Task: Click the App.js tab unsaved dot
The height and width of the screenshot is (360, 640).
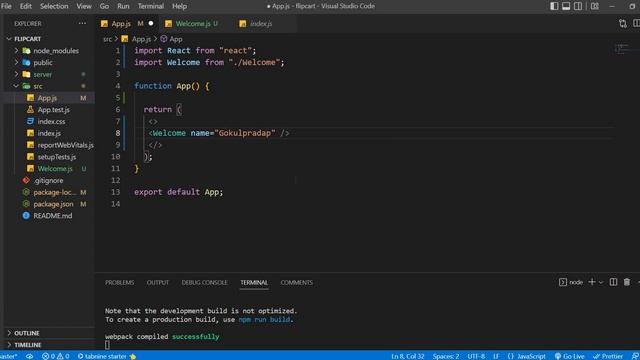Action: (151, 23)
